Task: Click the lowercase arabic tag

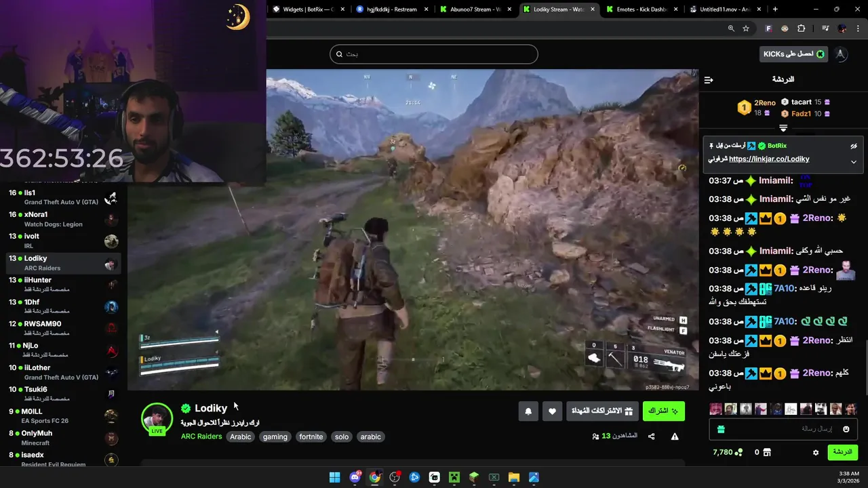Action: (370, 437)
